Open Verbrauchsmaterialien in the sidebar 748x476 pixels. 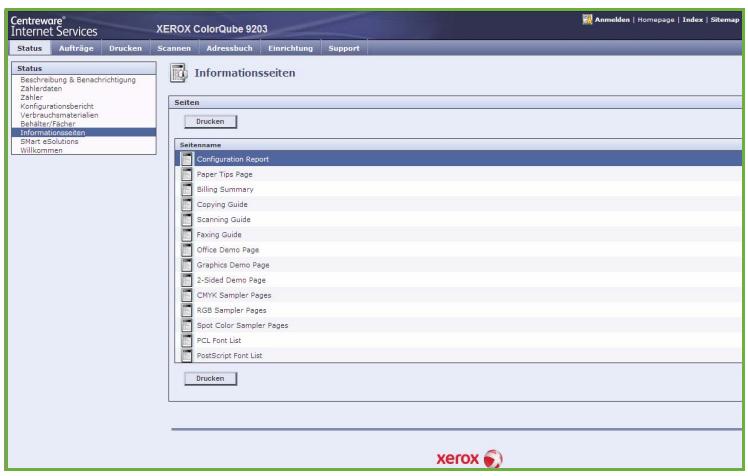(59, 115)
